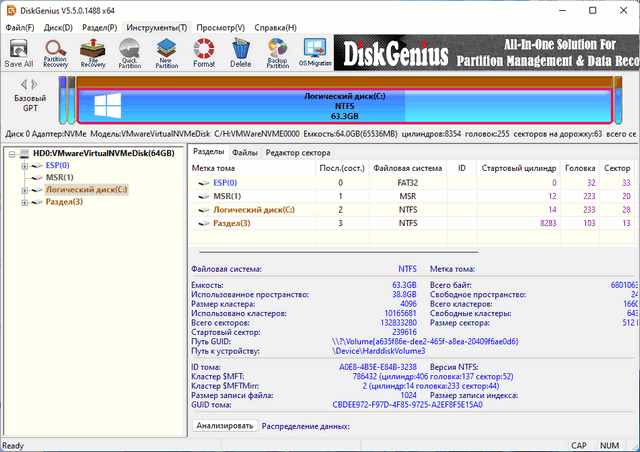Expand the Раздел(3) tree node
The image size is (640, 452).
pos(25,202)
